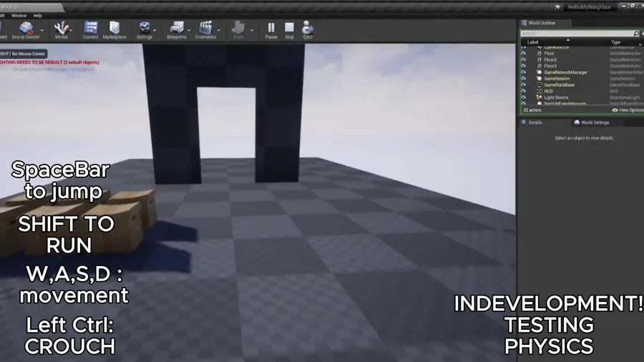This screenshot has width=644, height=362.
Task: Open the Window menu
Action: (19, 16)
